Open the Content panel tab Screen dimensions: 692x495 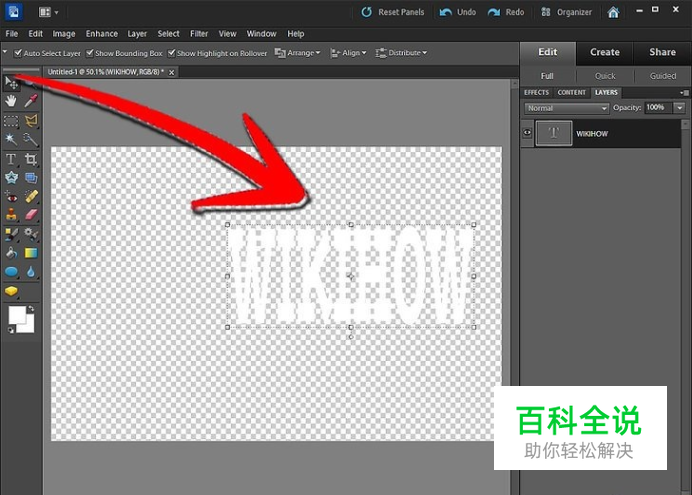tap(571, 93)
